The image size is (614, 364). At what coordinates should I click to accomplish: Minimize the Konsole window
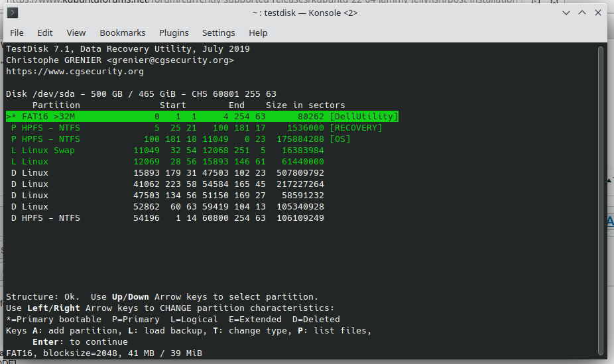tap(566, 13)
